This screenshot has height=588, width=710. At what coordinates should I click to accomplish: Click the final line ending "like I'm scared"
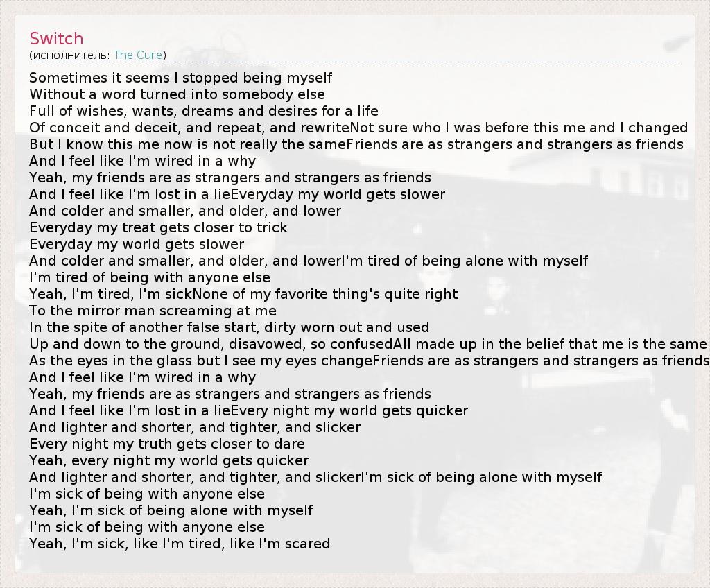click(x=180, y=544)
